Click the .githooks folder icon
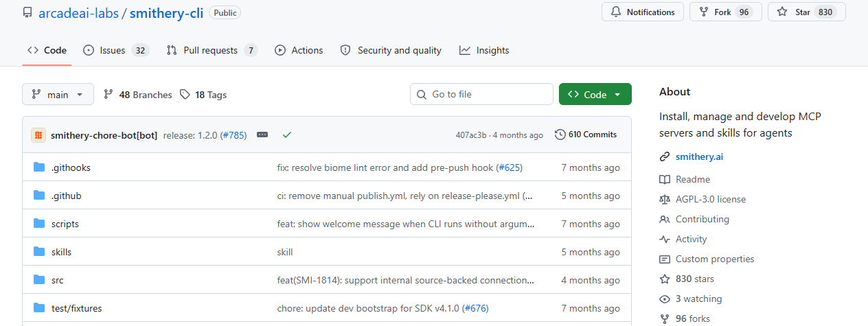Image resolution: width=868 pixels, height=326 pixels. [x=39, y=167]
